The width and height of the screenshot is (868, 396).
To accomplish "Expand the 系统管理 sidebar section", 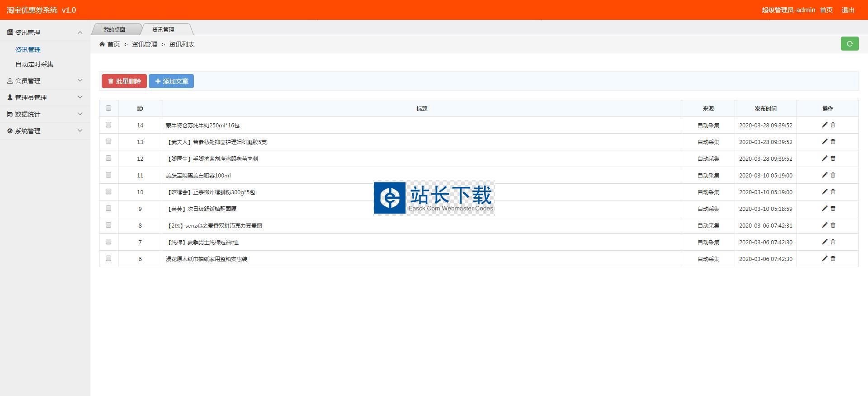I will pos(45,131).
